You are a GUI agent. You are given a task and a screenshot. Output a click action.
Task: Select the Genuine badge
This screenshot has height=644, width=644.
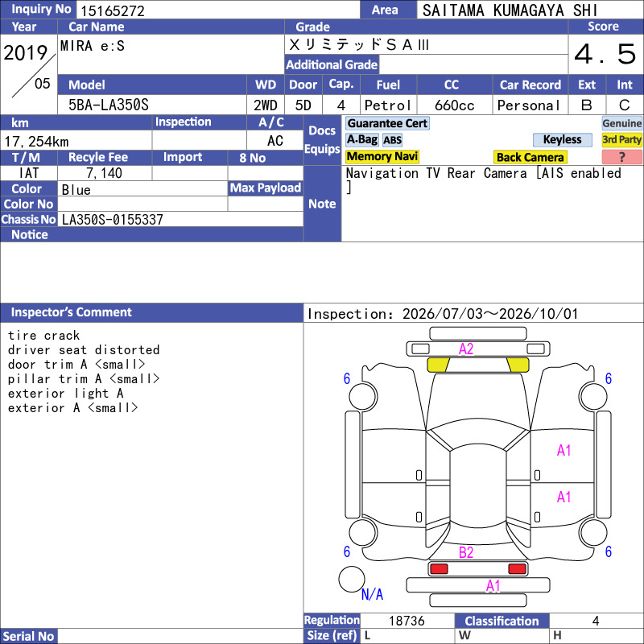click(621, 123)
